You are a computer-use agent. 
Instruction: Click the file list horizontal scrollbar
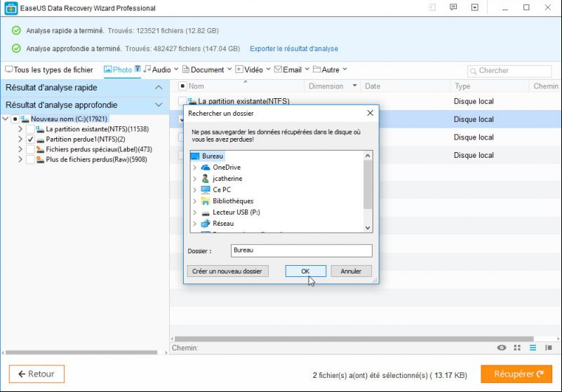(x=354, y=339)
